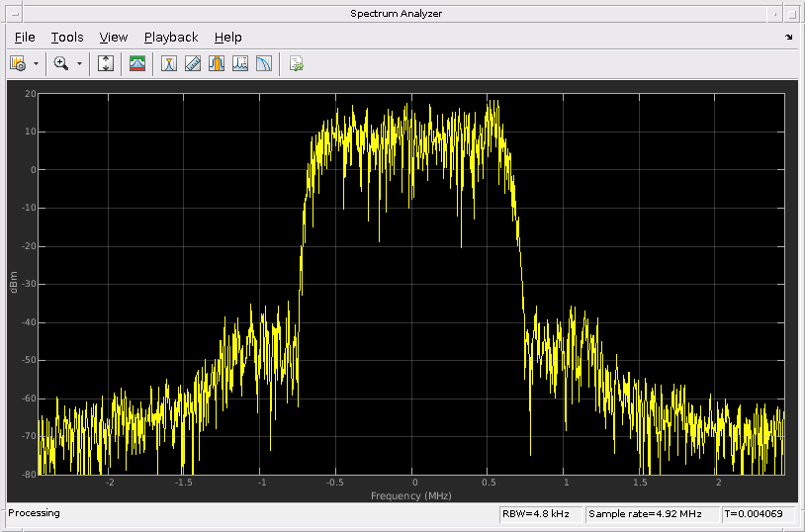Viewport: 805px width, 532px height.
Task: Open the zoom tool dropdown arrow
Action: pos(79,63)
